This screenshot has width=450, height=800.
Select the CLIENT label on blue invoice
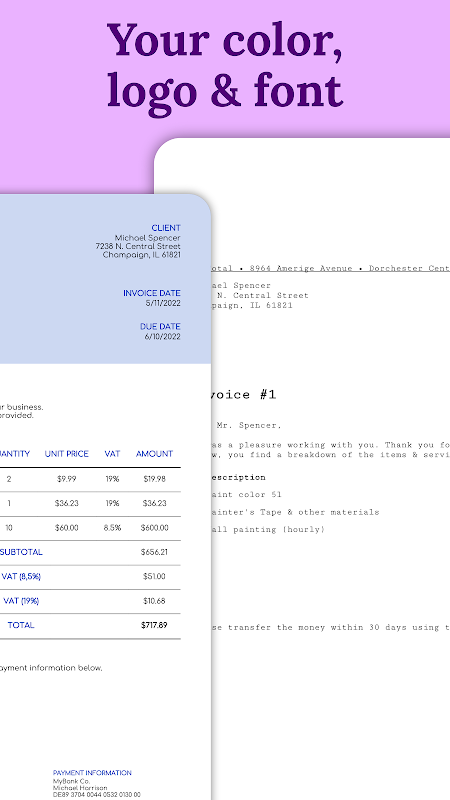point(166,228)
